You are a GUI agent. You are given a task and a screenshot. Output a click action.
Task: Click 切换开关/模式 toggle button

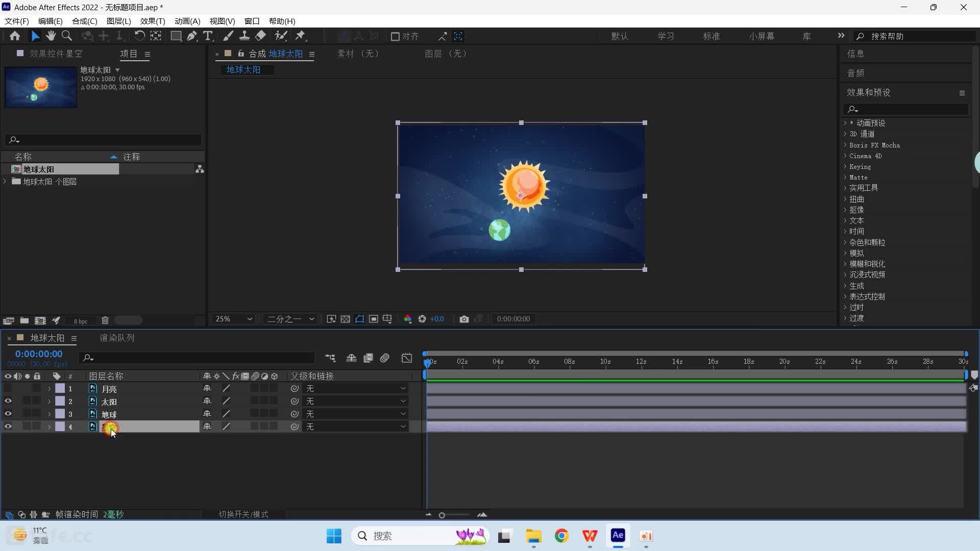click(243, 514)
